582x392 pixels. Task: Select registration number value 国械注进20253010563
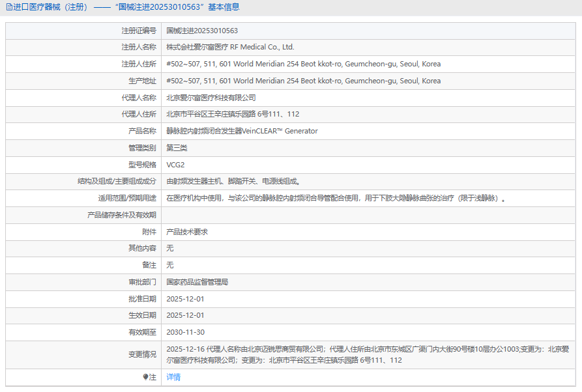point(202,31)
